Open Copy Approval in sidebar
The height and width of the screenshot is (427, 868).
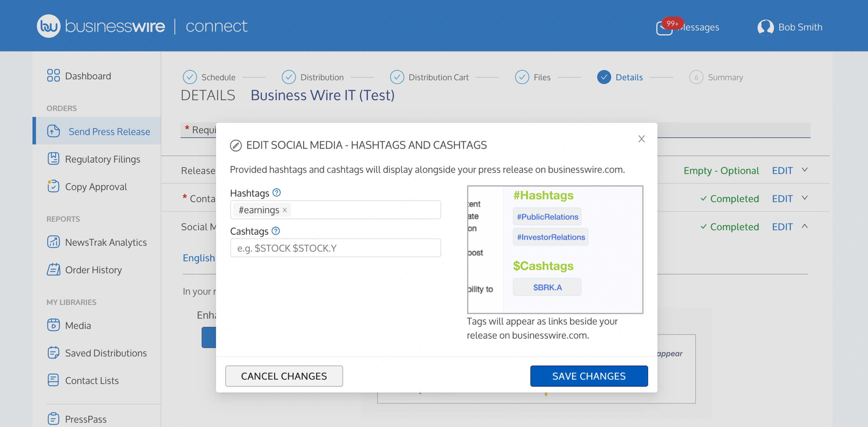pyautogui.click(x=96, y=186)
